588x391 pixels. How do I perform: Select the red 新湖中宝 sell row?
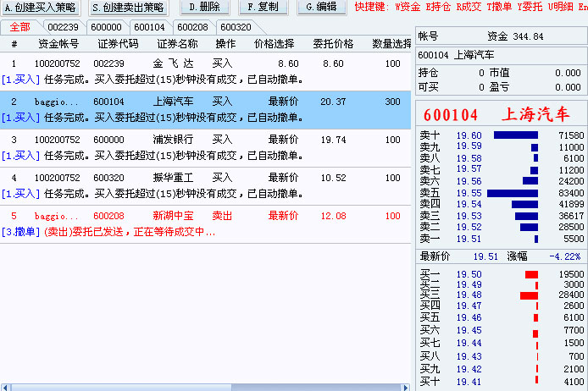click(x=175, y=216)
